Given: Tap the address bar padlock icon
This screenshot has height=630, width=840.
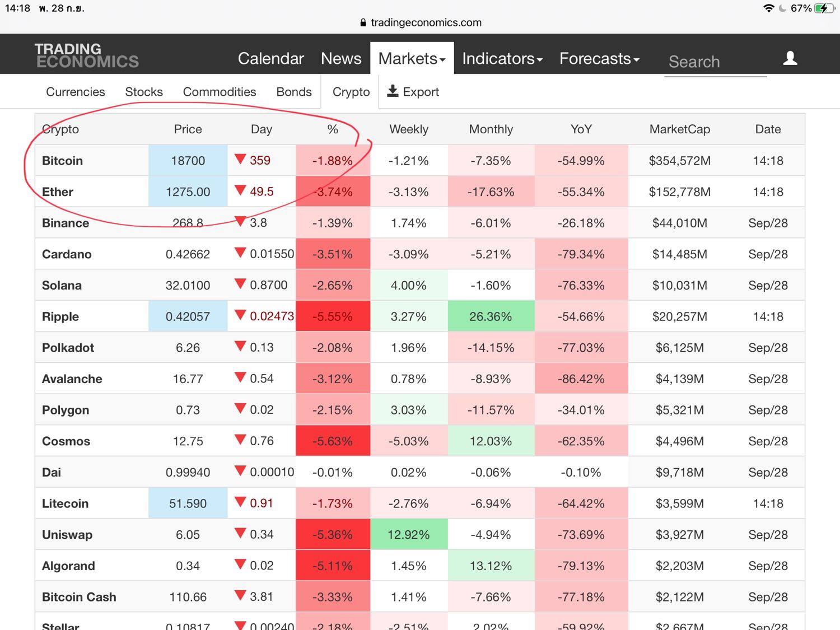Looking at the screenshot, I should (363, 23).
